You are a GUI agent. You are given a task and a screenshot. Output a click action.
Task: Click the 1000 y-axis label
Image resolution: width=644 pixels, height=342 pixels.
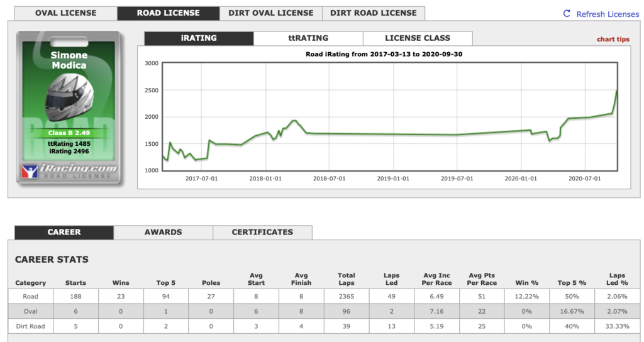152,170
